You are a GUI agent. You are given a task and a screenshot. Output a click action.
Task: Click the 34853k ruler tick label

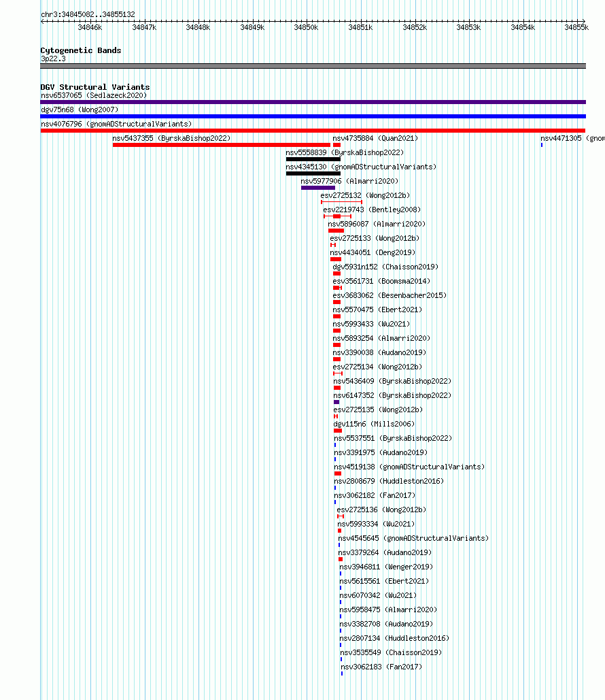tap(468, 27)
